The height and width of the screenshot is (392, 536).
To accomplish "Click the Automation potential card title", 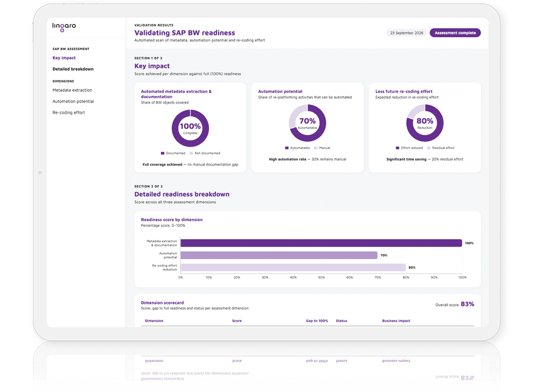I will (280, 91).
